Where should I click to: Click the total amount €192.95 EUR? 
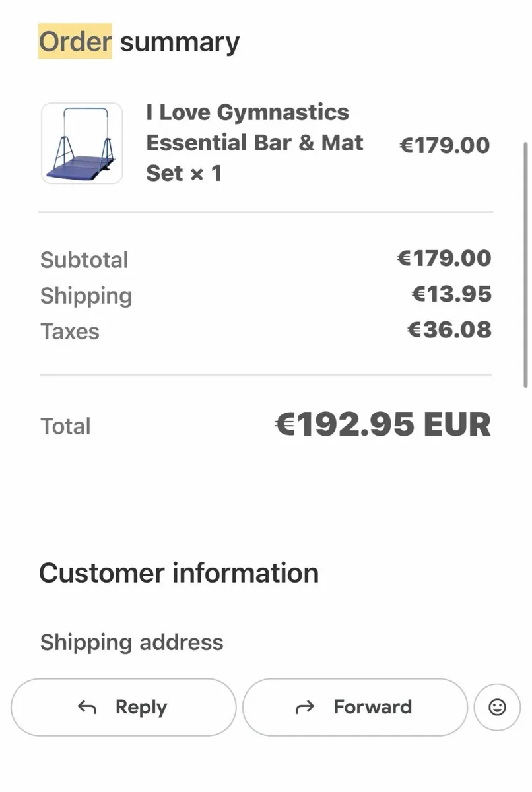click(383, 424)
